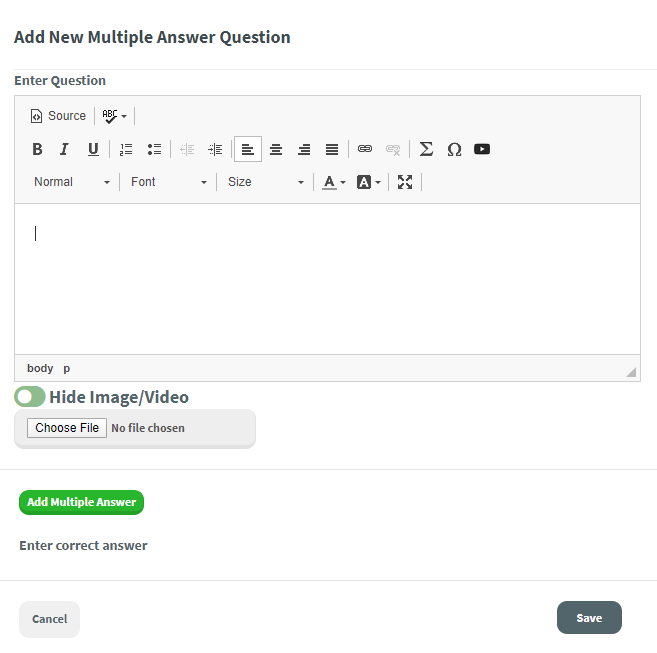
Task: Toggle bold formatting in editor toolbar
Action: tap(37, 149)
